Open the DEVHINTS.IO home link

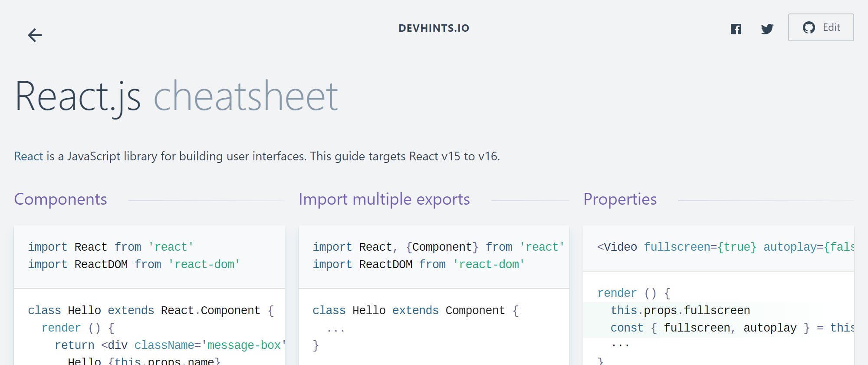434,28
